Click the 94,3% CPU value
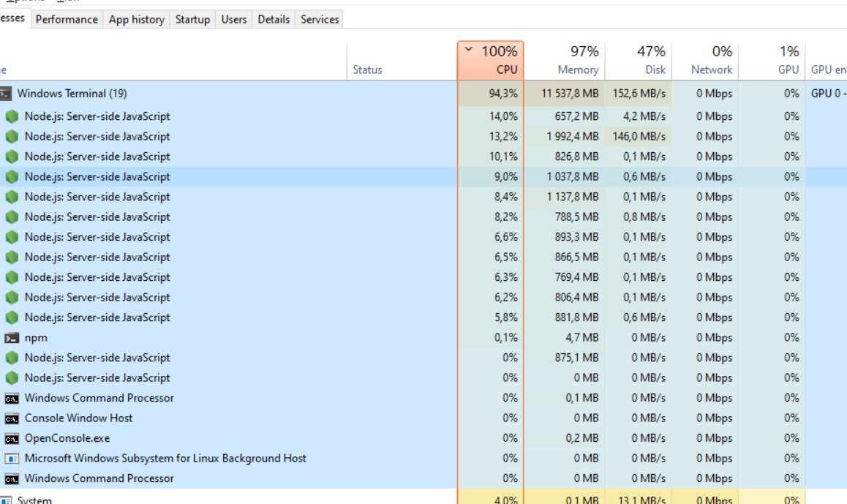847x504 pixels. click(503, 94)
